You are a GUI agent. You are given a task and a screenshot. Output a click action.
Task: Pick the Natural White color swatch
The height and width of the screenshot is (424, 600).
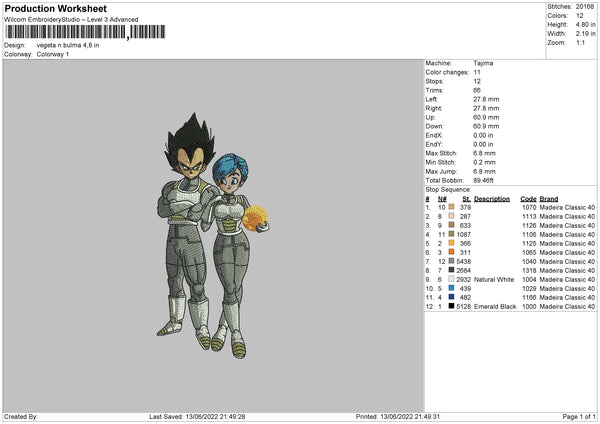[452, 279]
